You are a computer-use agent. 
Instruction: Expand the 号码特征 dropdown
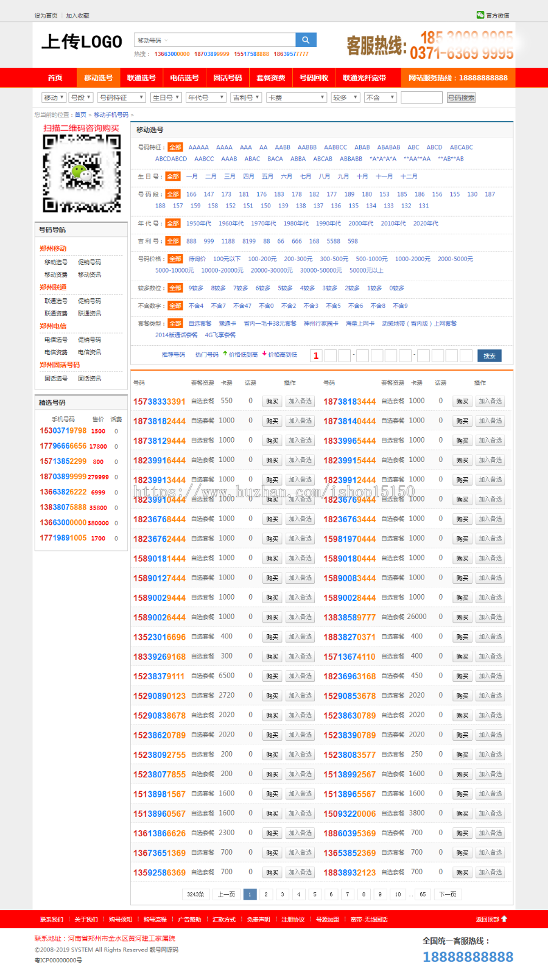pos(122,97)
